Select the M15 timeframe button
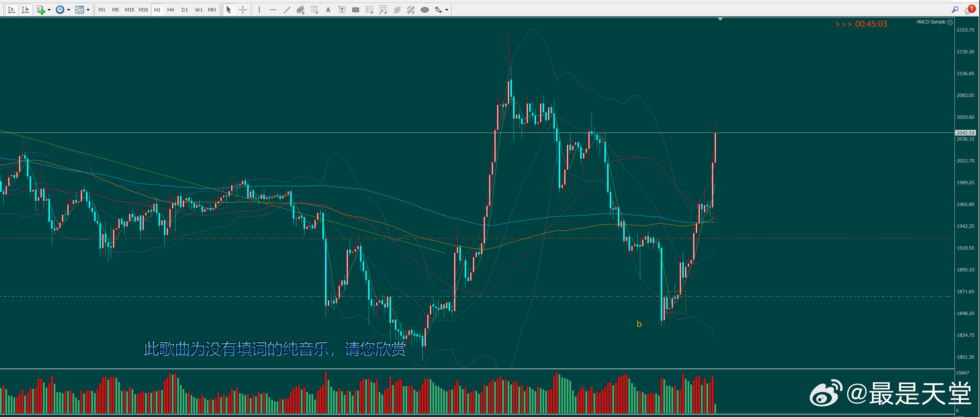Screen dimensions: 980x417 [x=129, y=10]
